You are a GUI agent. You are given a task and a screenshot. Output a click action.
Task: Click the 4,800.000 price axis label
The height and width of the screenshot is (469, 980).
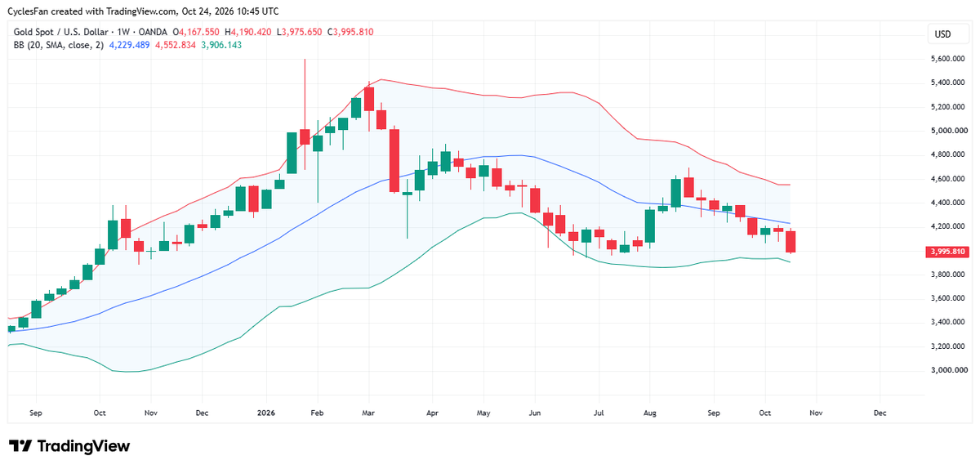[x=949, y=154]
